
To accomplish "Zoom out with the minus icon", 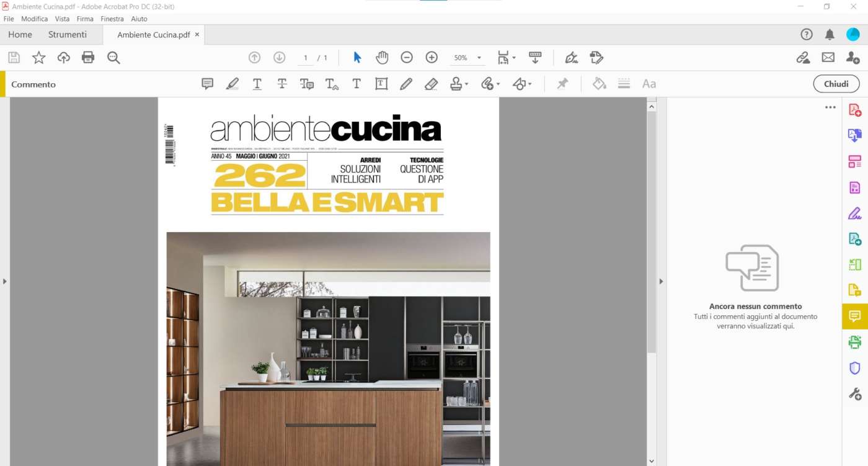I will pos(407,58).
